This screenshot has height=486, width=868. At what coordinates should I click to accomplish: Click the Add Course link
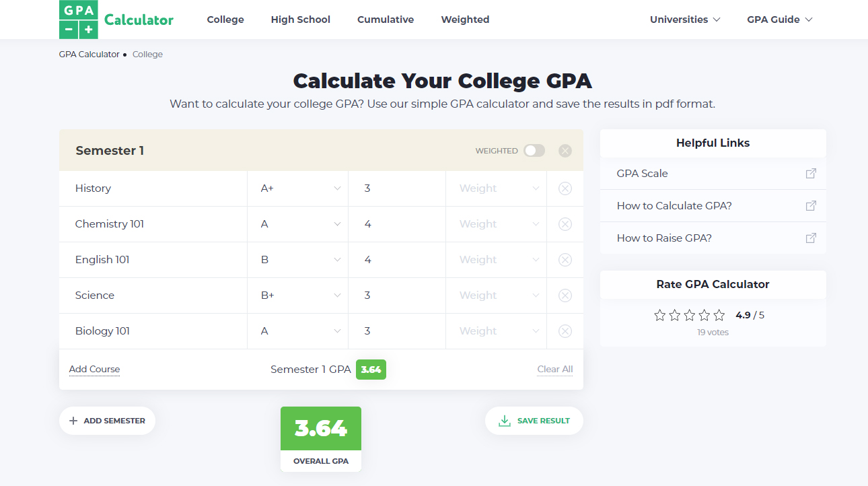click(x=94, y=369)
